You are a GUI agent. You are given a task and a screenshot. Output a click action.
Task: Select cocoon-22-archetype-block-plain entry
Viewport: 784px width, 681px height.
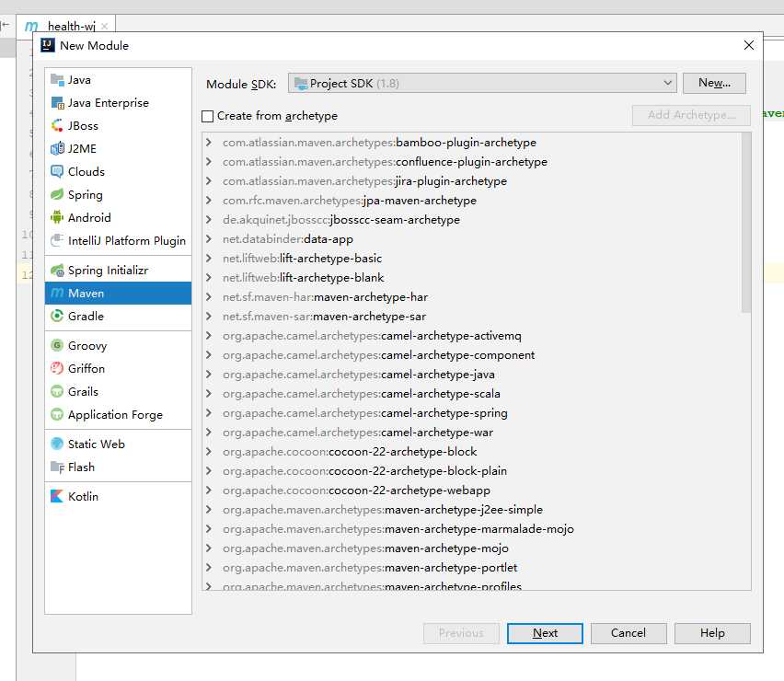tap(364, 471)
